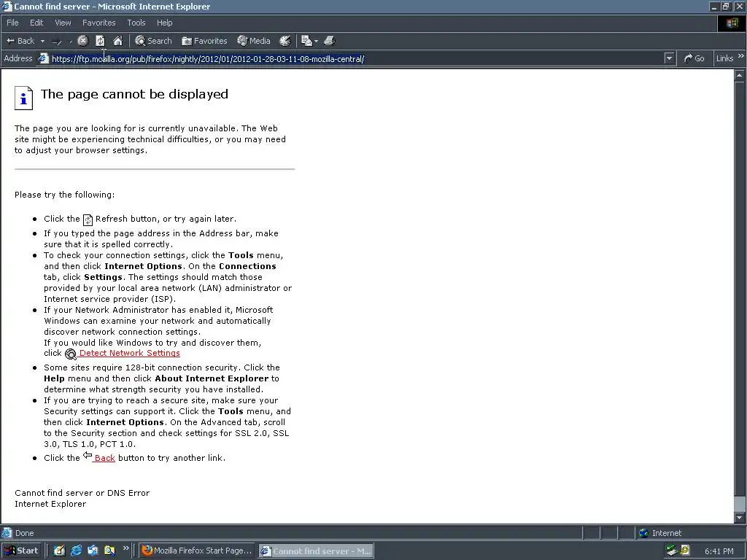Open the Search pane button

tap(153, 41)
